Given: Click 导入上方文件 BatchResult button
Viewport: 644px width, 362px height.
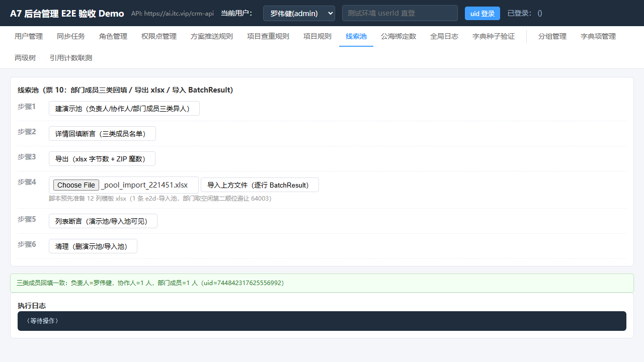Looking at the screenshot, I should [260, 185].
